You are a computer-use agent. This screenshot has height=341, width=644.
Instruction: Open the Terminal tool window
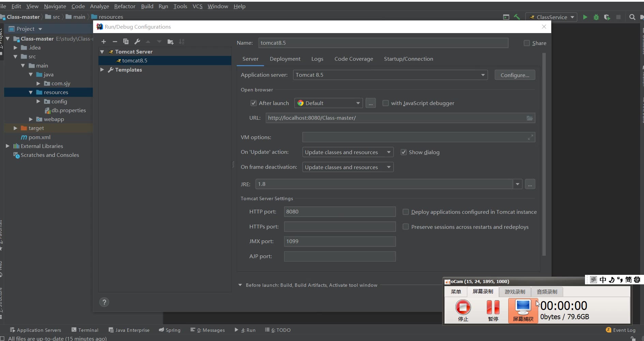[85, 330]
